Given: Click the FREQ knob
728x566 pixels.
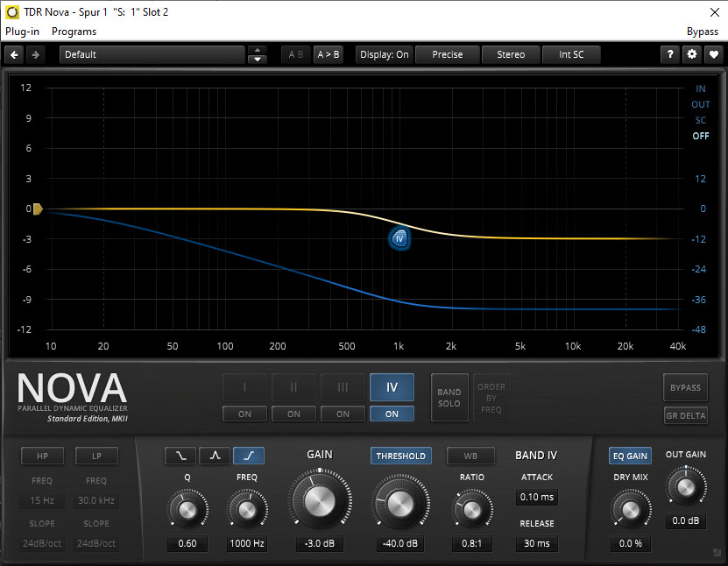Looking at the screenshot, I should pos(246,509).
